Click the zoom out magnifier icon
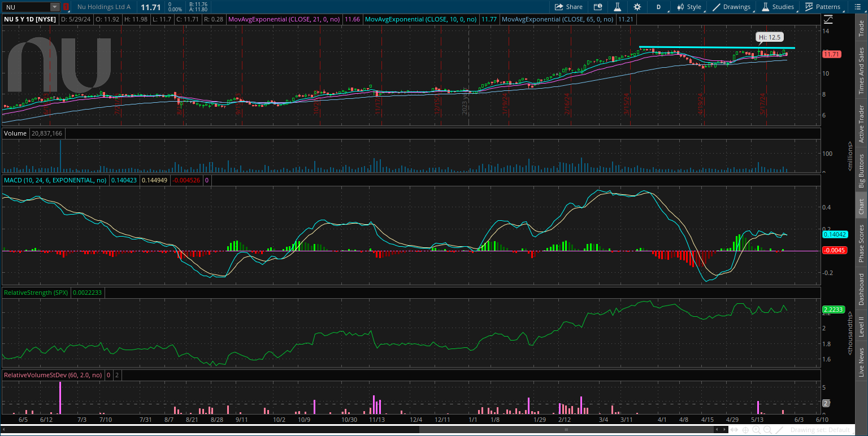The width and height of the screenshot is (868, 436). coord(768,430)
